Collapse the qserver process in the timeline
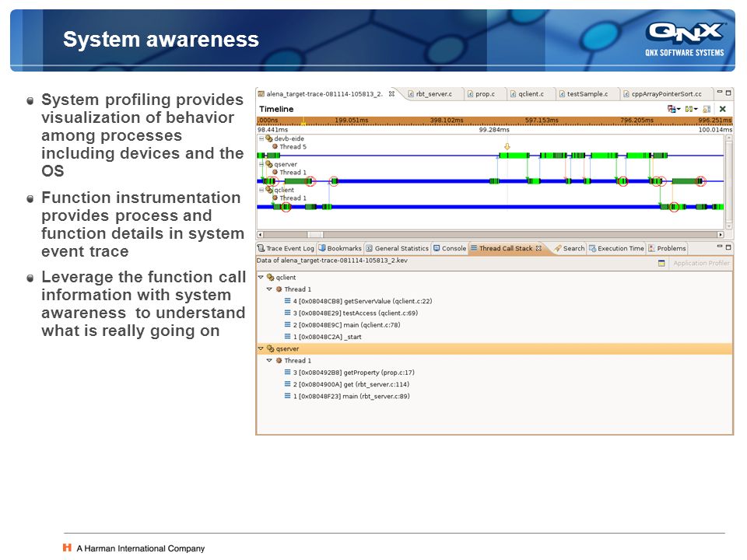747x560 pixels. pos(261,164)
